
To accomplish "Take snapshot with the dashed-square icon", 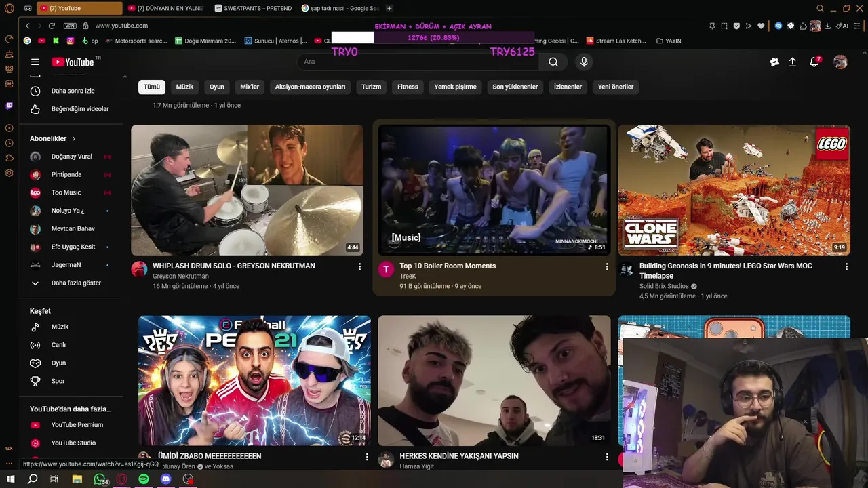I will tap(724, 26).
